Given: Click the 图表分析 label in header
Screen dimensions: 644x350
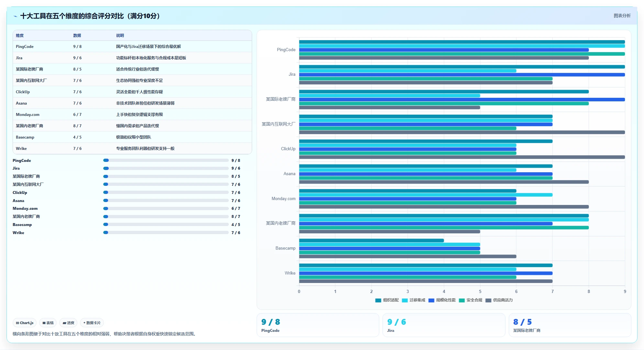Looking at the screenshot, I should [622, 16].
